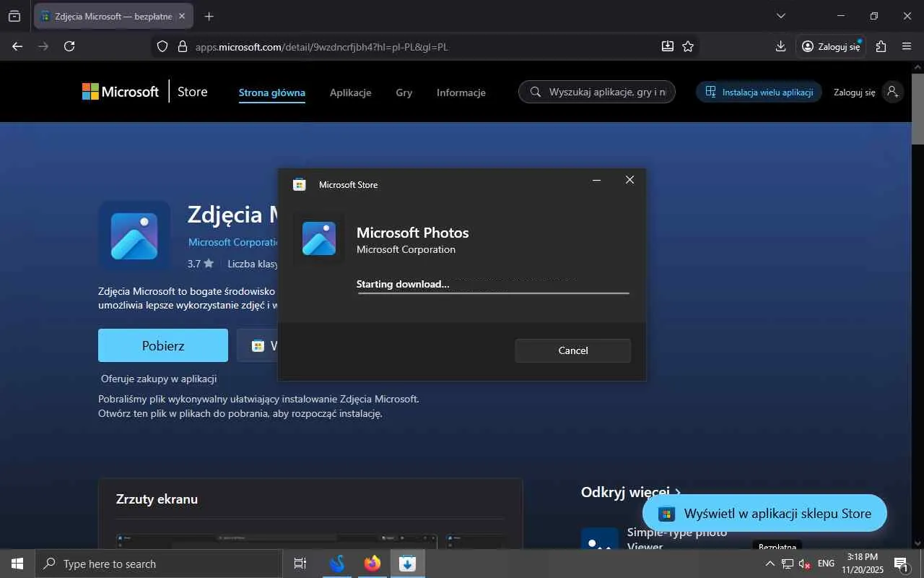Click the Microsoft Photos title in dialog

coord(413,233)
